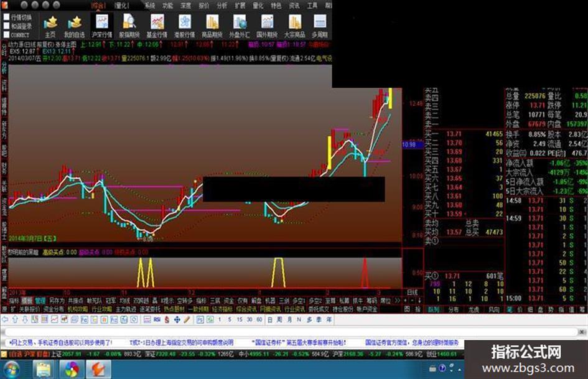Click the blue help icon in system tray
588x379 pixels.
442,368
